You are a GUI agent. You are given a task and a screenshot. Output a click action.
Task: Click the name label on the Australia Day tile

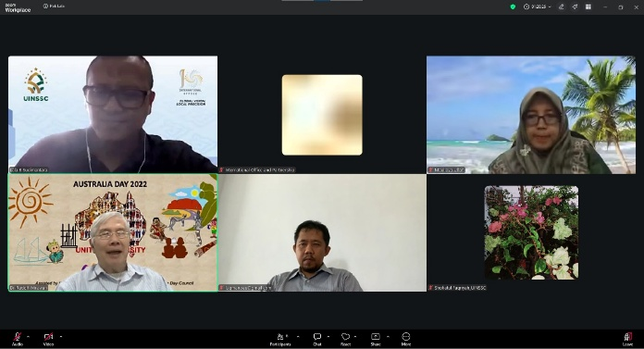(29, 288)
